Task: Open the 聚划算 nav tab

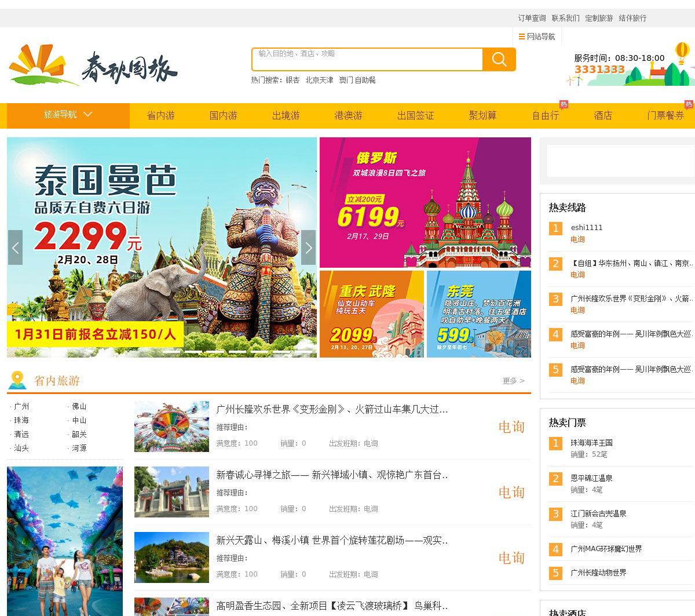Action: pos(482,115)
